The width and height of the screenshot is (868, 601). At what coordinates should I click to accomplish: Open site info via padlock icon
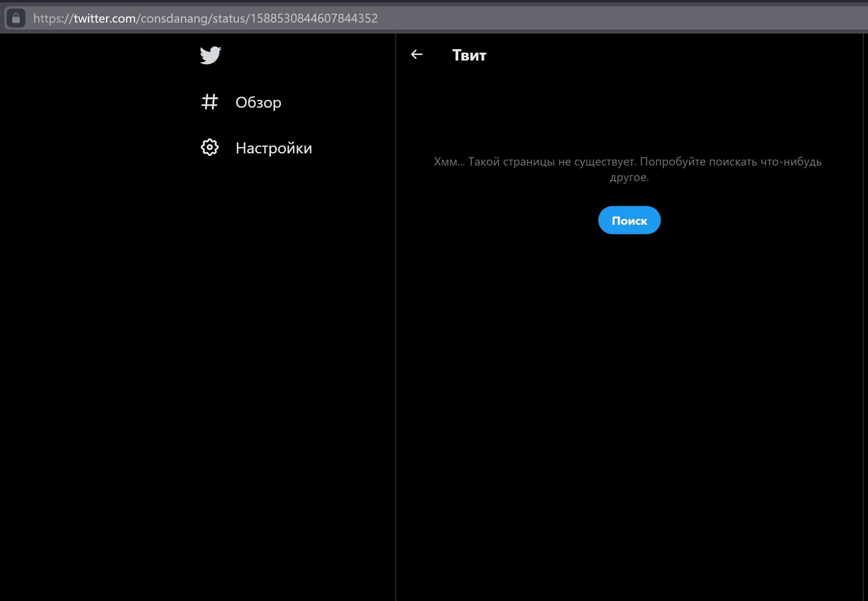pos(16,18)
